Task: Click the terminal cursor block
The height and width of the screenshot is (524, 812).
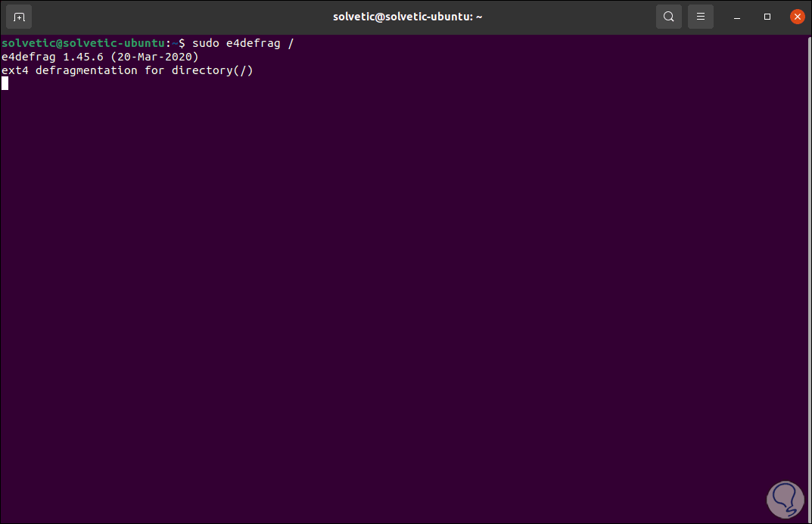Action: (5, 83)
